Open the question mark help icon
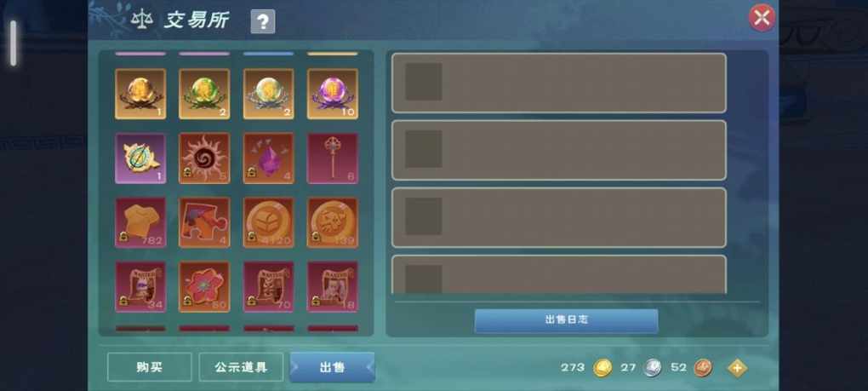The width and height of the screenshot is (868, 391). pos(262,21)
